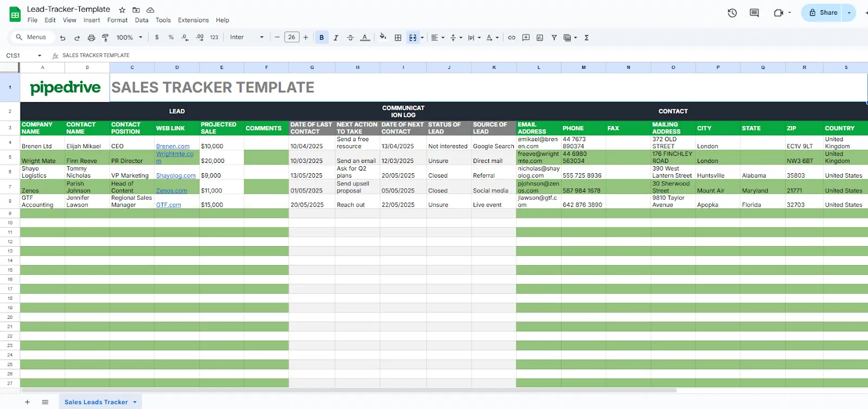This screenshot has height=409, width=868.
Task: Star the Lead-Tracker-Template document
Action: click(122, 10)
